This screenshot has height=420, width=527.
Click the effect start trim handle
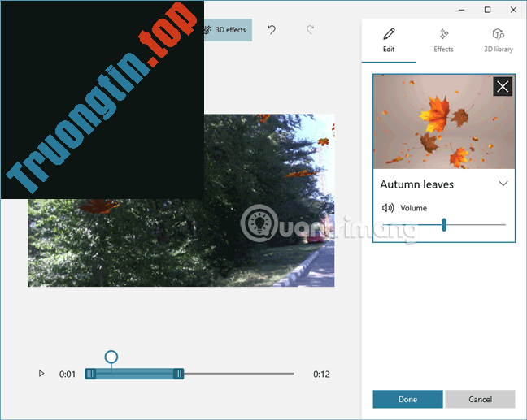[x=90, y=374]
